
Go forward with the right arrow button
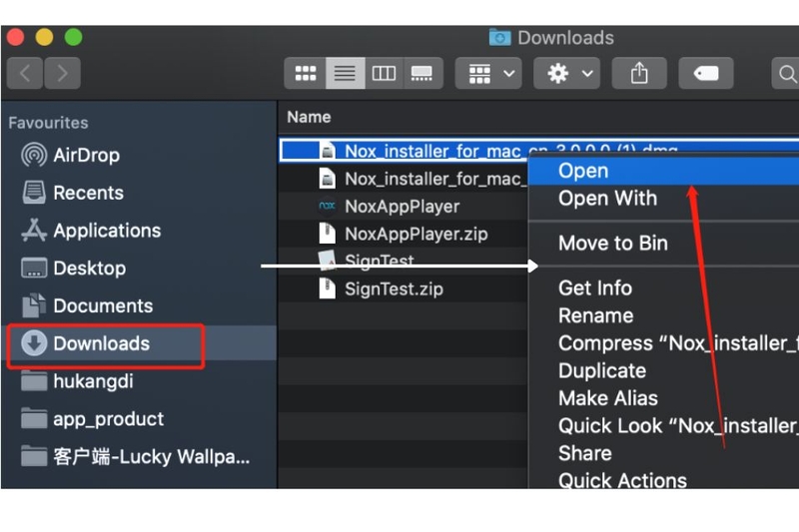[x=62, y=73]
